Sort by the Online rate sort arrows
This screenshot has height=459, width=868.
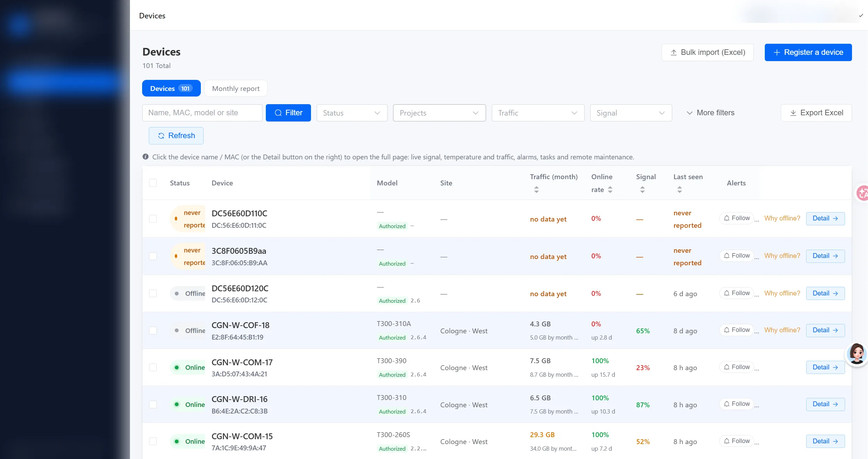click(610, 190)
